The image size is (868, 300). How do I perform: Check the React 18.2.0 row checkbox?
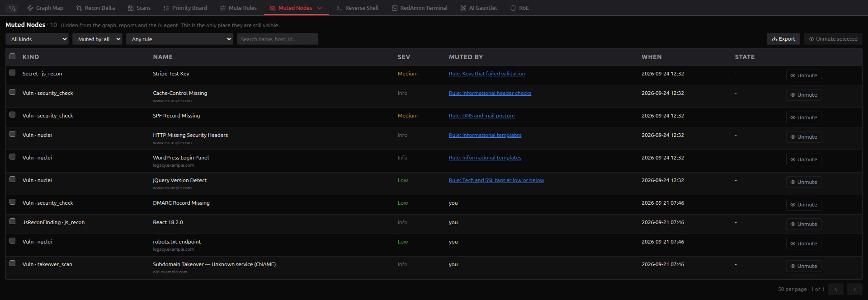tap(13, 221)
